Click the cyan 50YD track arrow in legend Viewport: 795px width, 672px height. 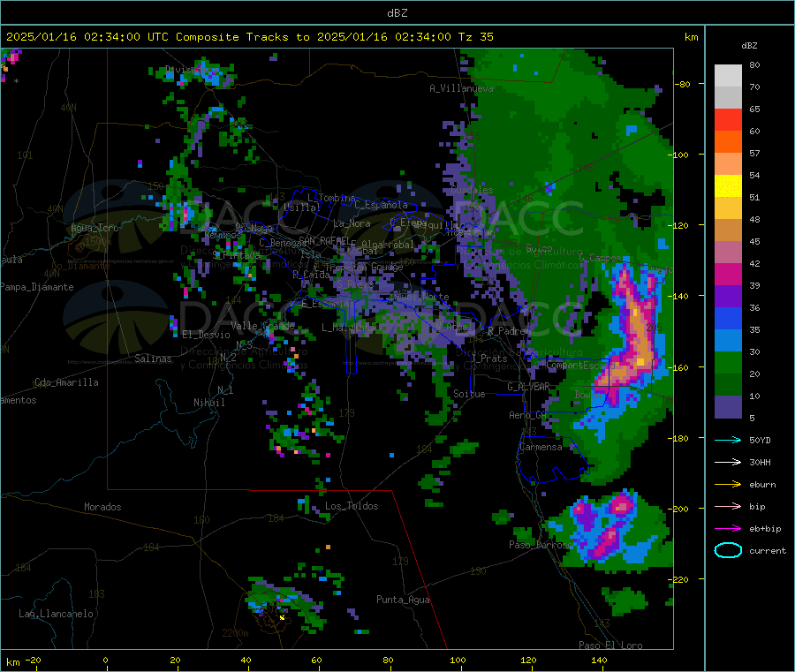coord(728,440)
